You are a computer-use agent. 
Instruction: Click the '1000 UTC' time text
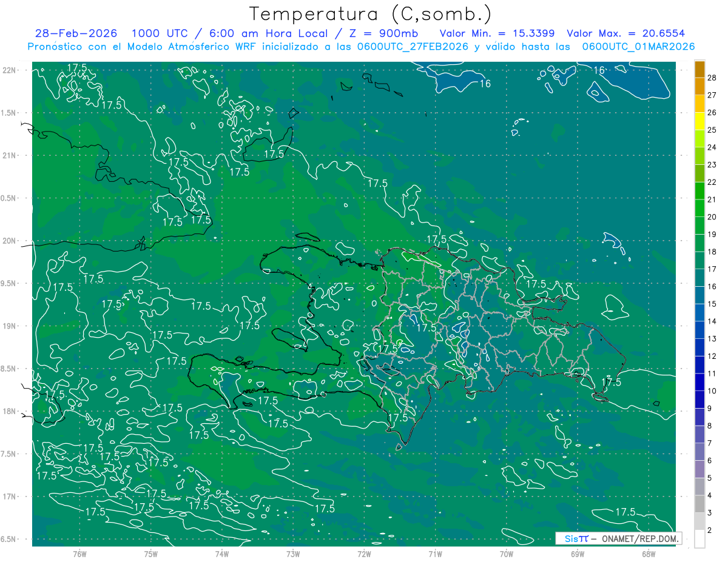[159, 33]
